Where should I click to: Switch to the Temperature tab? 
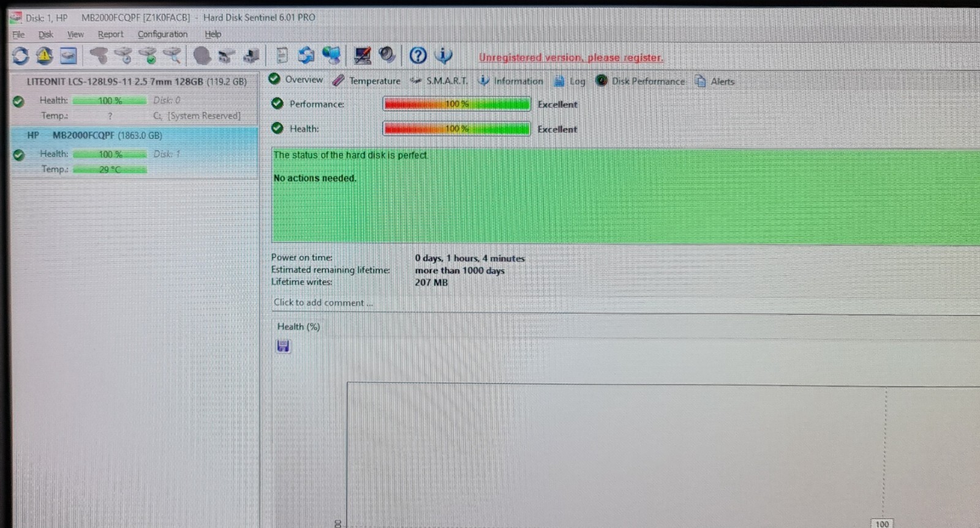point(366,81)
